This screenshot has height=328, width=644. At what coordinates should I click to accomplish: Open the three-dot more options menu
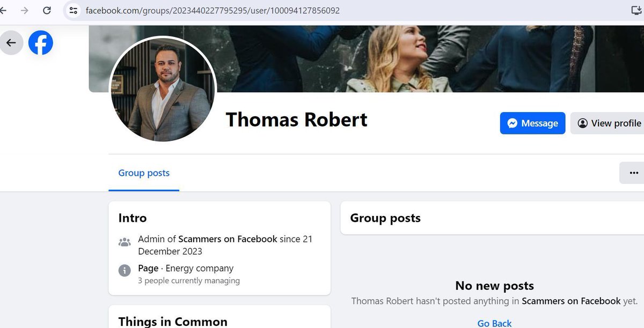coord(633,173)
